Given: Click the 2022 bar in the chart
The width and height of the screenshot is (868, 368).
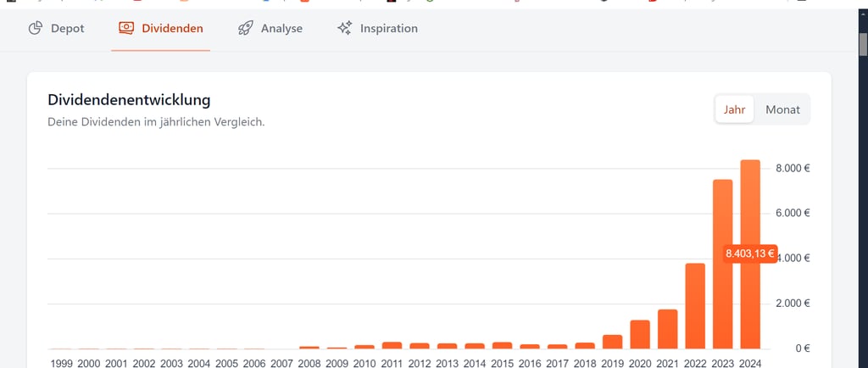Looking at the screenshot, I should click(x=695, y=306).
